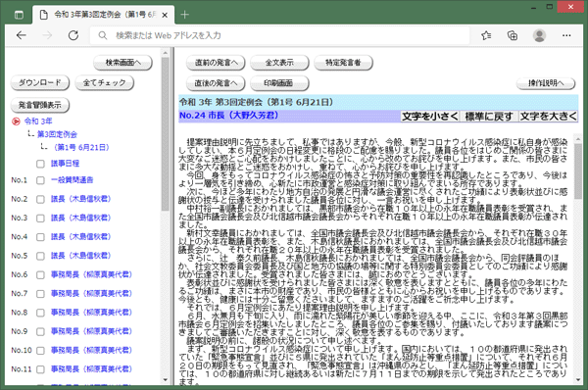Click 標準に戻す to reset text size
The image size is (588, 390).
tap(489, 117)
